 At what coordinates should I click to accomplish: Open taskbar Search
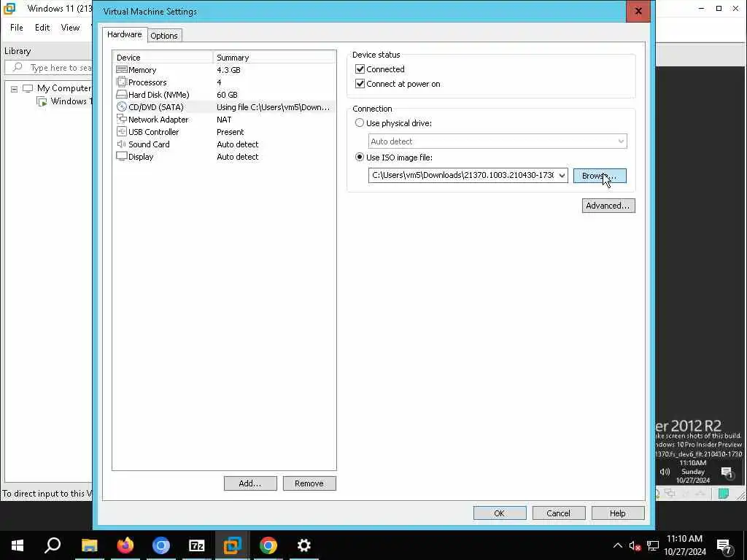(53, 545)
